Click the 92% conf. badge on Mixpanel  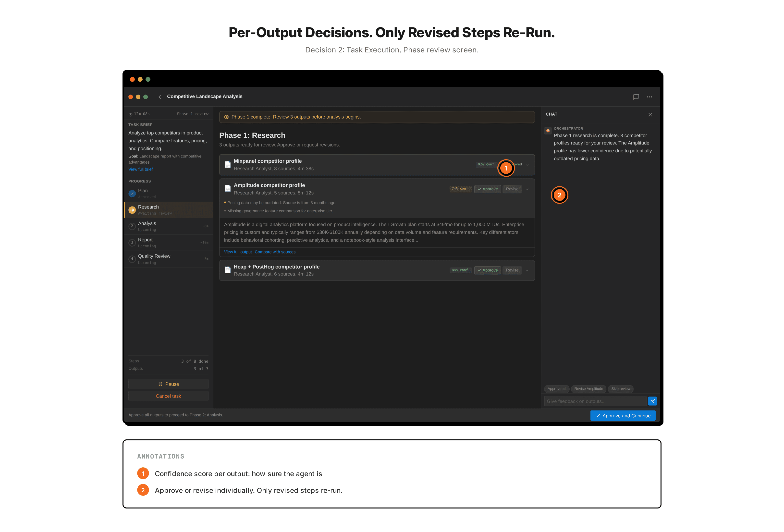point(487,165)
